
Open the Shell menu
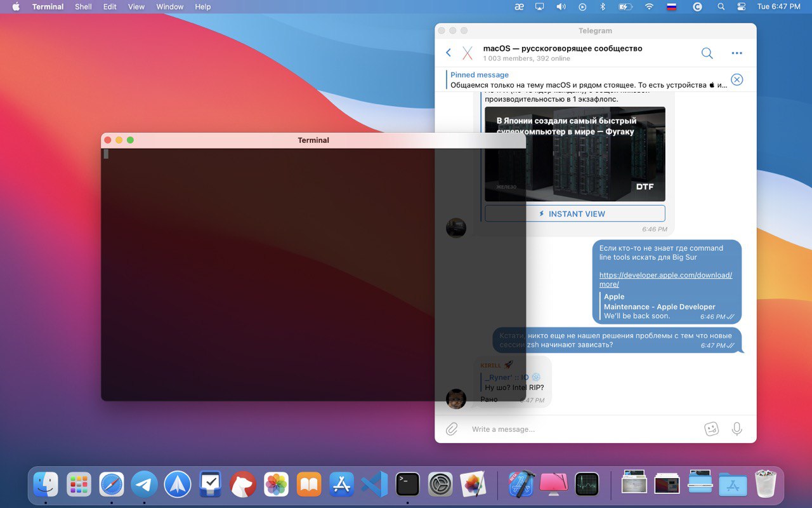[x=83, y=6]
